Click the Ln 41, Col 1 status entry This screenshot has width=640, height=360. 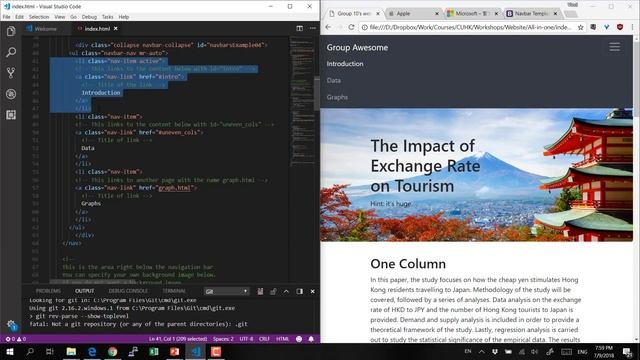(178, 339)
